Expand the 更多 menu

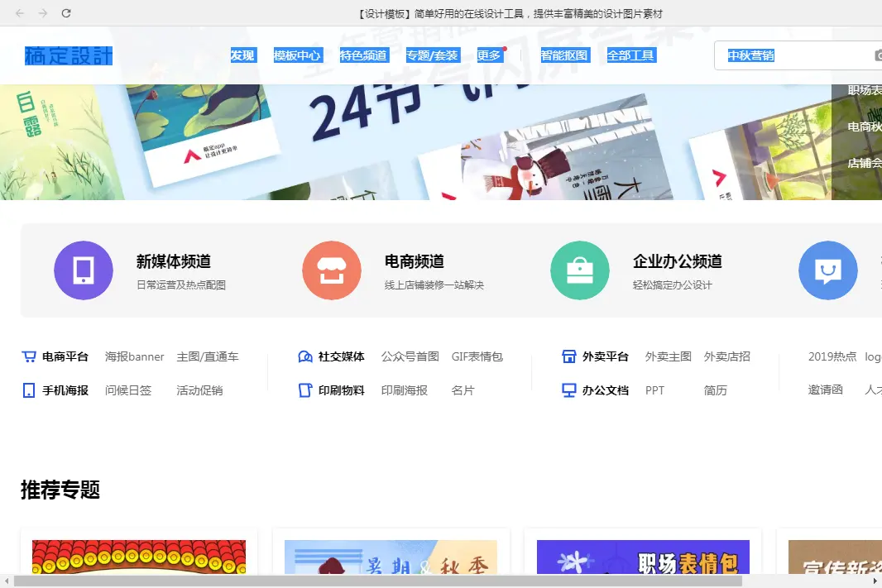pyautogui.click(x=489, y=55)
